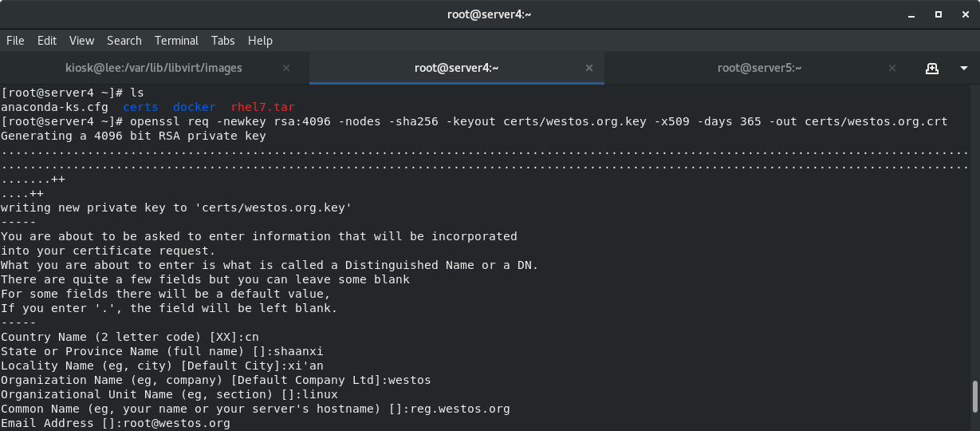980x431 pixels.
Task: Click the "If you enter '.'" line
Action: click(x=169, y=308)
